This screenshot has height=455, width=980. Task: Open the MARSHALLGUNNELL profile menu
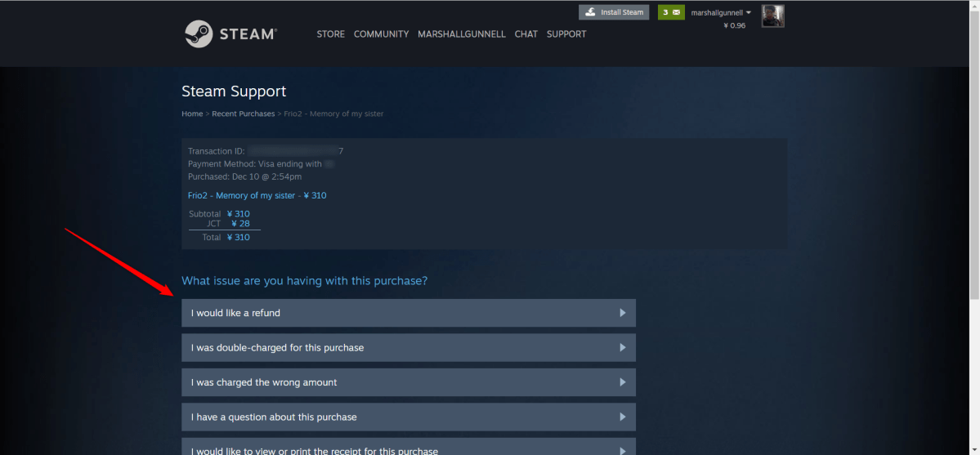click(x=462, y=34)
